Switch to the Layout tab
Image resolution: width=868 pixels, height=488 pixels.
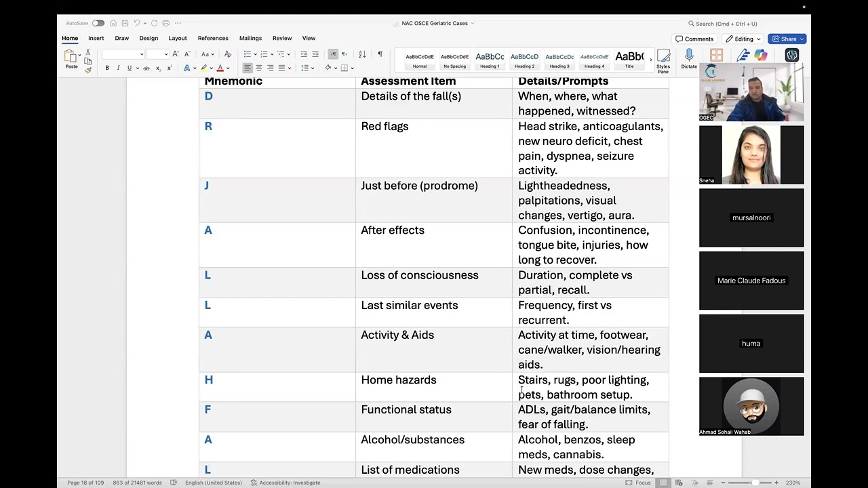click(x=178, y=38)
